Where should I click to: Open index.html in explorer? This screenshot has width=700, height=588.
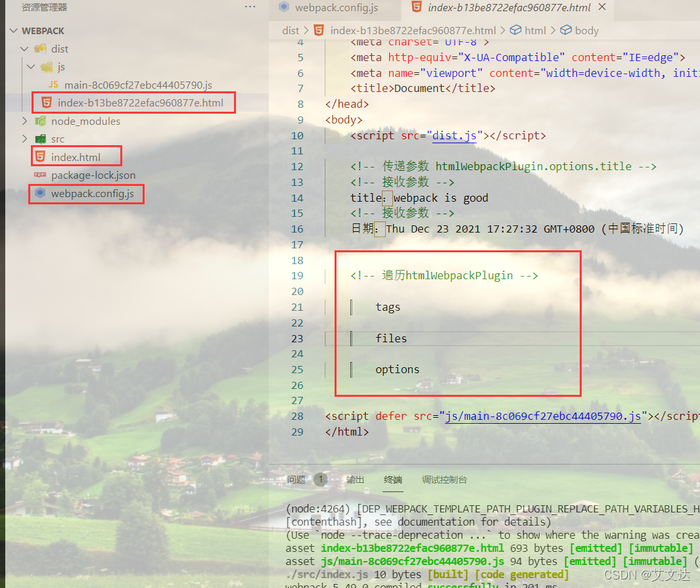[76, 158]
